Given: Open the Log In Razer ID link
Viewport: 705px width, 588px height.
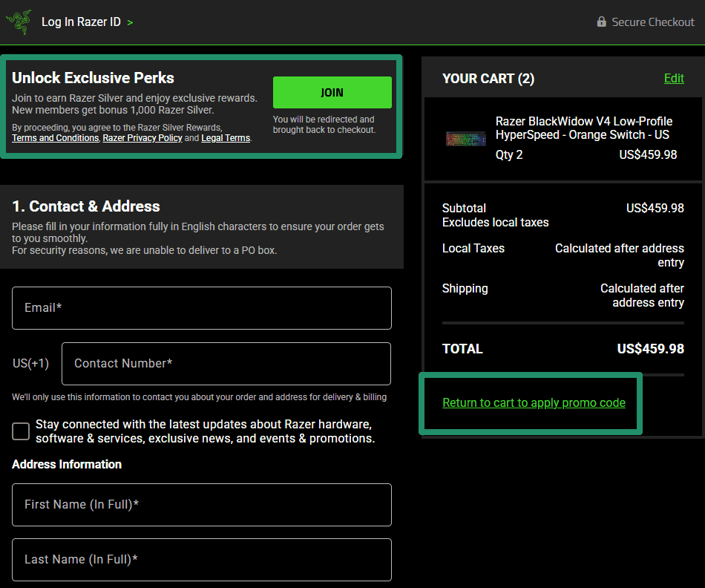Looking at the screenshot, I should pos(81,22).
